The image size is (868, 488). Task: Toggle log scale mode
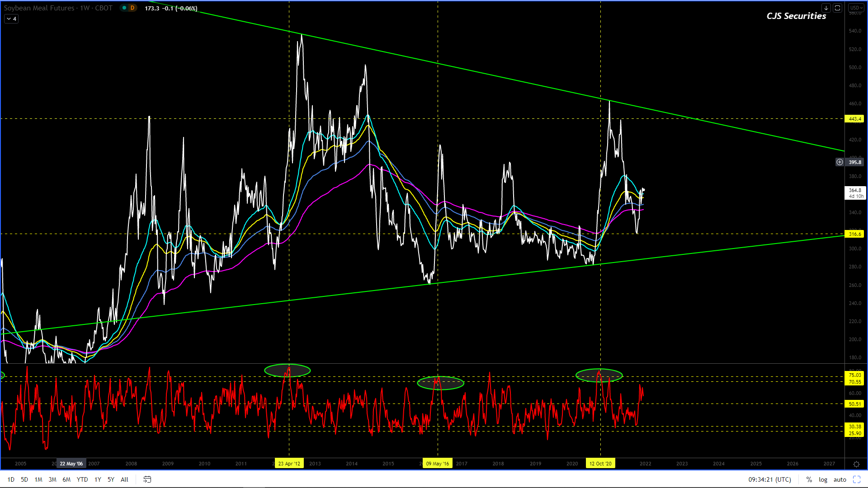click(x=823, y=479)
